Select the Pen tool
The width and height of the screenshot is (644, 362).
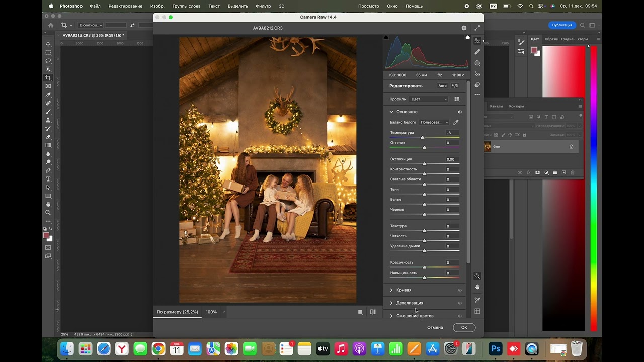[48, 170]
